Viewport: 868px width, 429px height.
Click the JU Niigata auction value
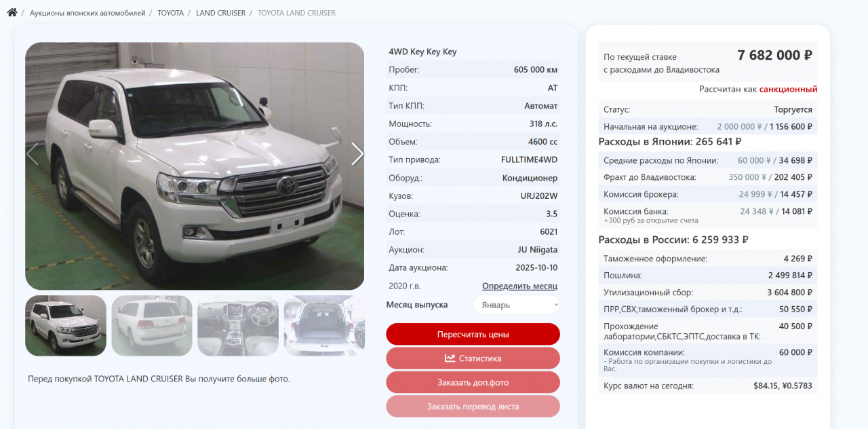pos(537,250)
